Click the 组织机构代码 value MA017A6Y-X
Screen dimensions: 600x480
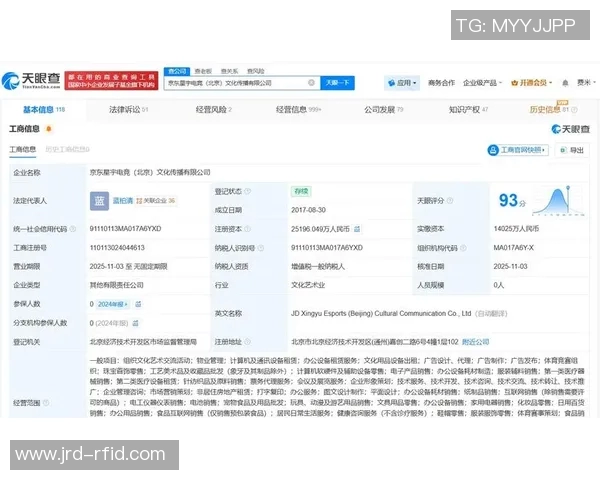tap(514, 248)
